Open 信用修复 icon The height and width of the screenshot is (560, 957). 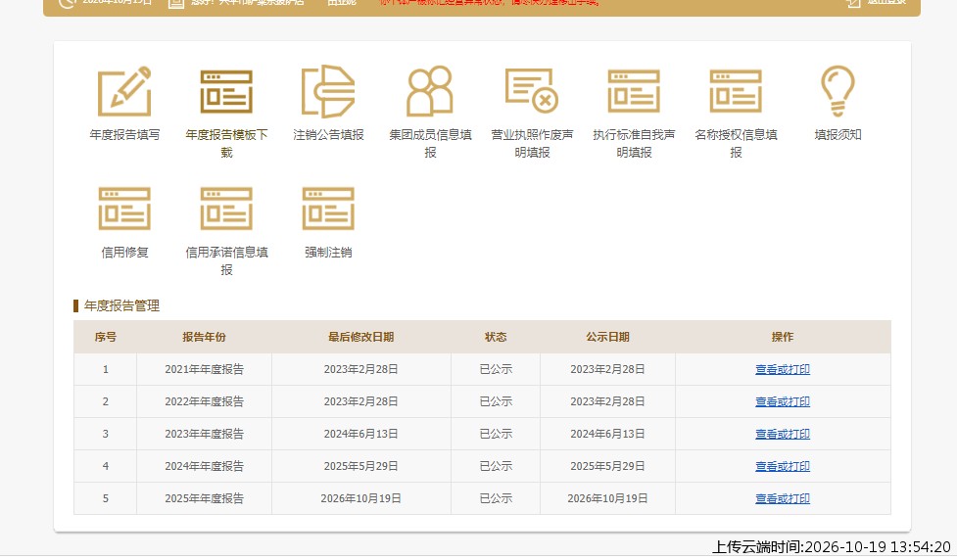point(124,209)
